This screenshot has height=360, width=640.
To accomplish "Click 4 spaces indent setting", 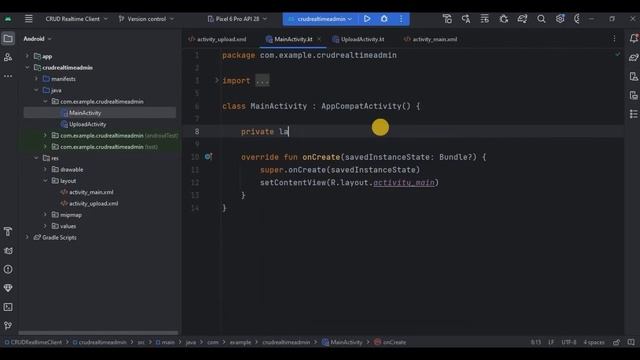I will pyautogui.click(x=594, y=342).
